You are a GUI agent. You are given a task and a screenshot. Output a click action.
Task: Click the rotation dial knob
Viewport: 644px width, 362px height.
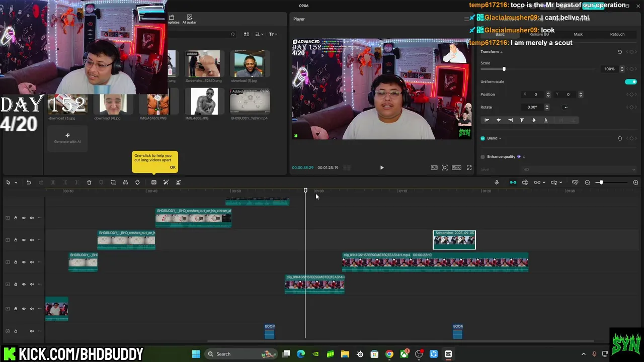(x=565, y=107)
